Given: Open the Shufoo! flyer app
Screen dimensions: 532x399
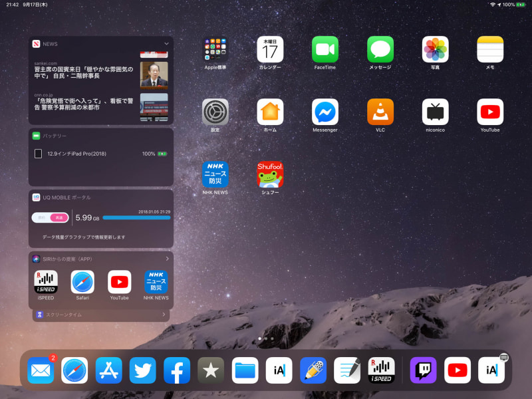Looking at the screenshot, I should (269, 172).
